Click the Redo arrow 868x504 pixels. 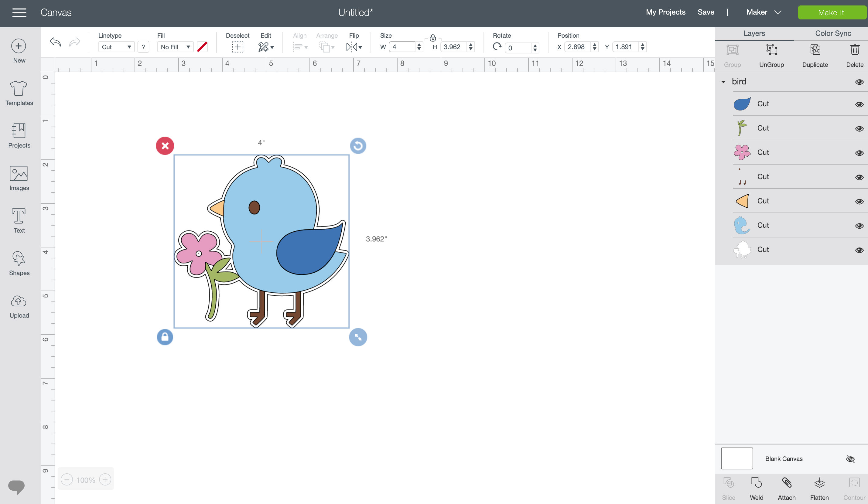(x=74, y=42)
